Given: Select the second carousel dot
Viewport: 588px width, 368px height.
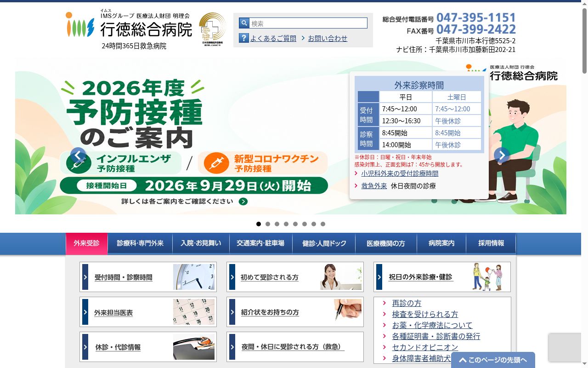Looking at the screenshot, I should point(268,224).
